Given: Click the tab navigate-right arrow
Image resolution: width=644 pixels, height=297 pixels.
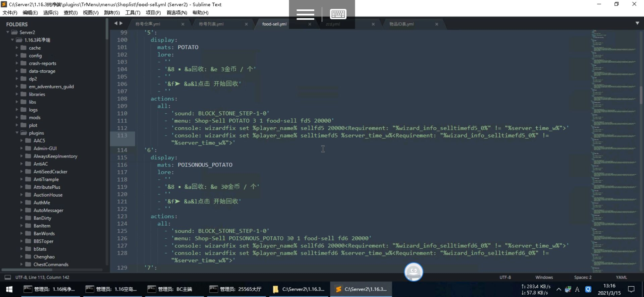Looking at the screenshot, I should point(121,23).
